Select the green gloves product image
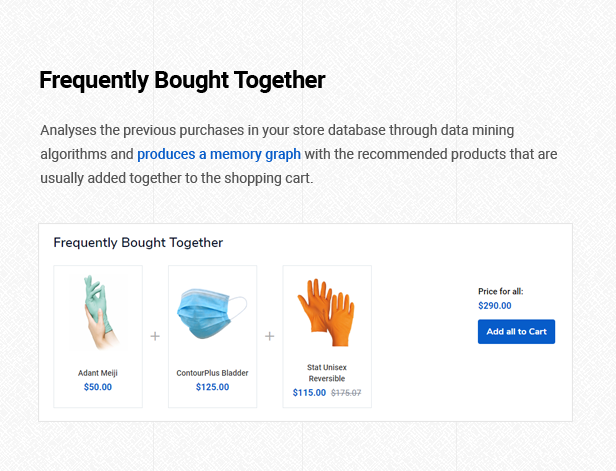The height and width of the screenshot is (471, 616). coord(98,311)
